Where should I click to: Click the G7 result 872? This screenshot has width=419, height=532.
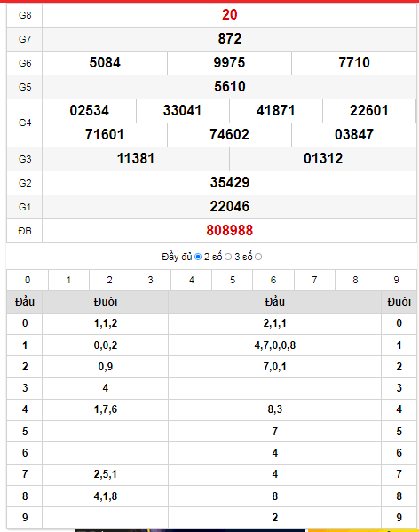pyautogui.click(x=230, y=39)
